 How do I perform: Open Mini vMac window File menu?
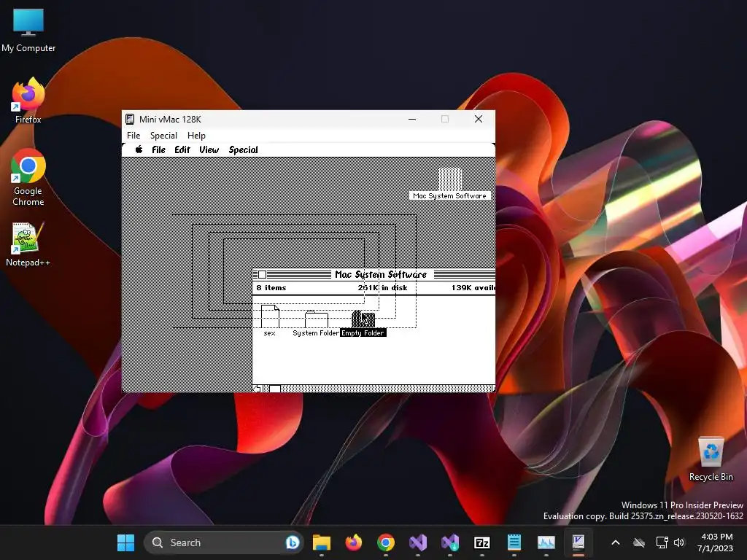coord(133,135)
